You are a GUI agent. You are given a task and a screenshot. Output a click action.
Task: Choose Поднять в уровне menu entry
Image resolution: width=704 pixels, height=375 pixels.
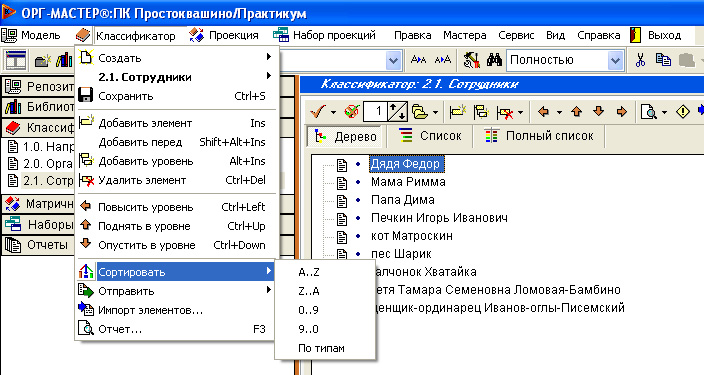point(176,226)
